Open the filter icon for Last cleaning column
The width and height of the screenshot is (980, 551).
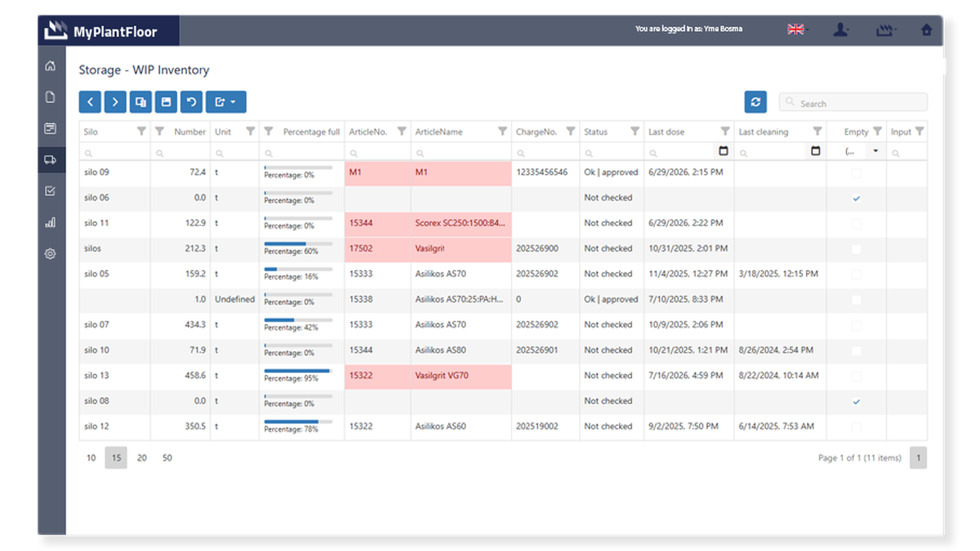(x=817, y=131)
